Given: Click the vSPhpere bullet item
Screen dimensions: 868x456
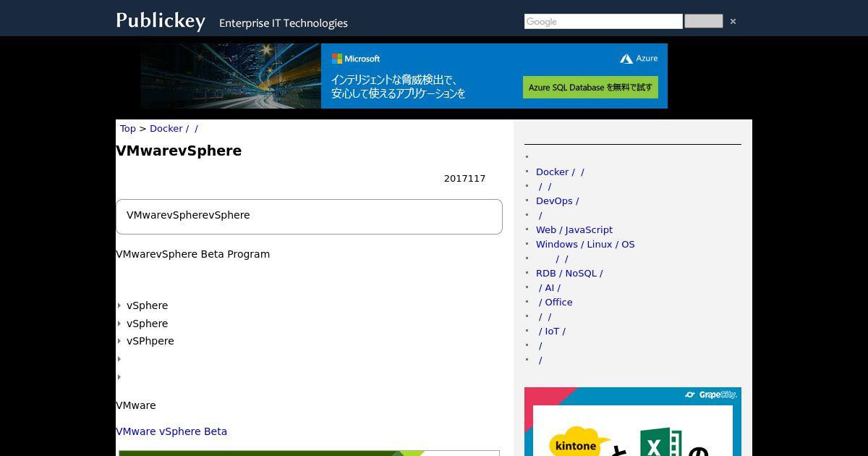Looking at the screenshot, I should coord(150,341).
